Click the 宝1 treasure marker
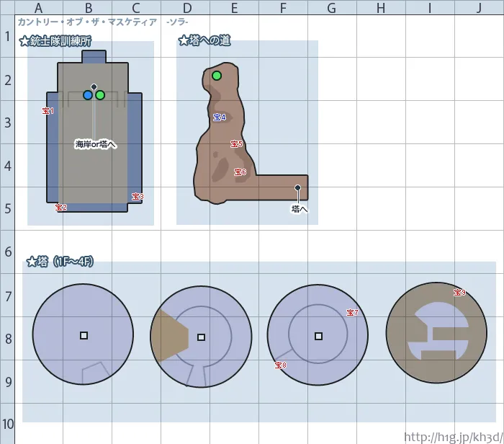Screen dimensions: 504x444 (48, 111)
